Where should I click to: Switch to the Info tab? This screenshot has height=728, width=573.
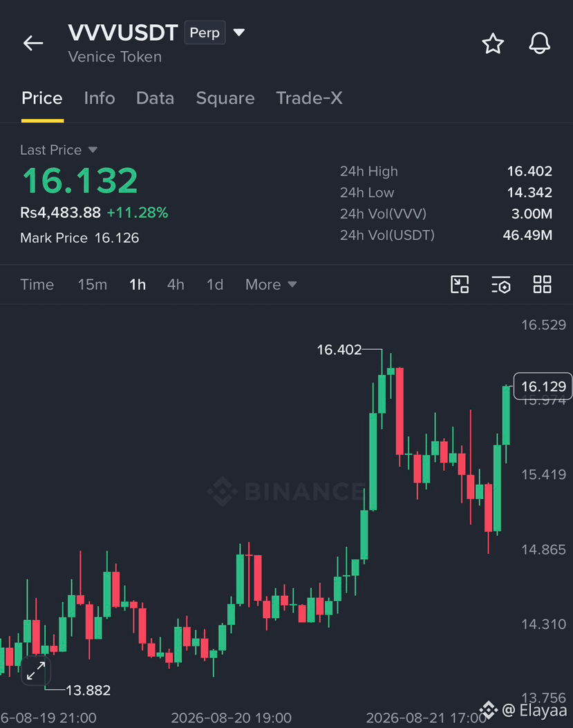coord(100,98)
